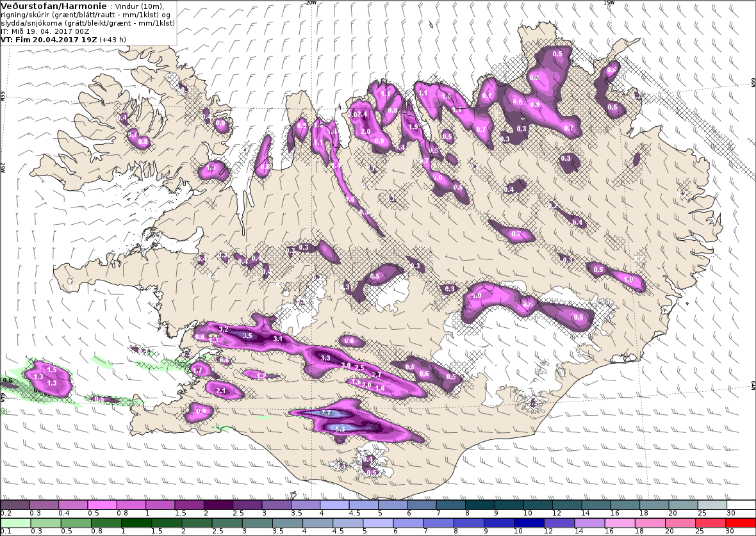Click bottom legend violet swatch between 14 and 16

[589, 523]
